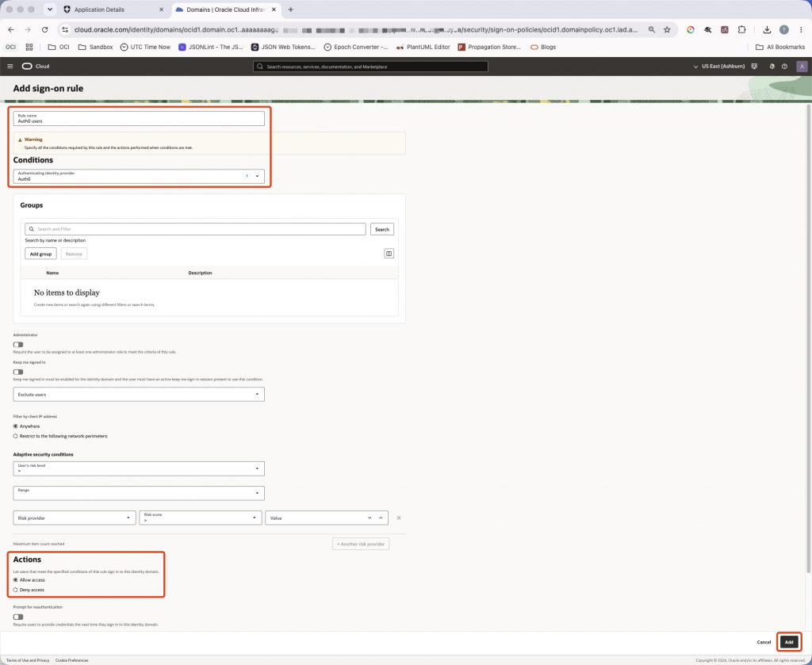Click the table column settings icon in Groups
This screenshot has width=812, height=665.
pyautogui.click(x=389, y=254)
